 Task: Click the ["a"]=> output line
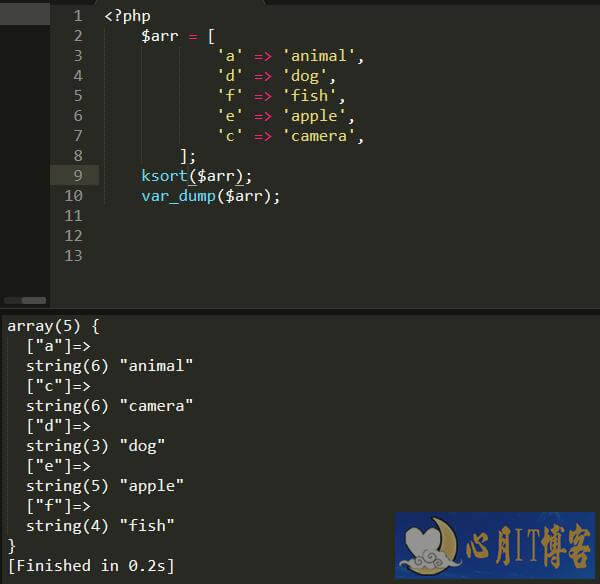click(x=58, y=346)
